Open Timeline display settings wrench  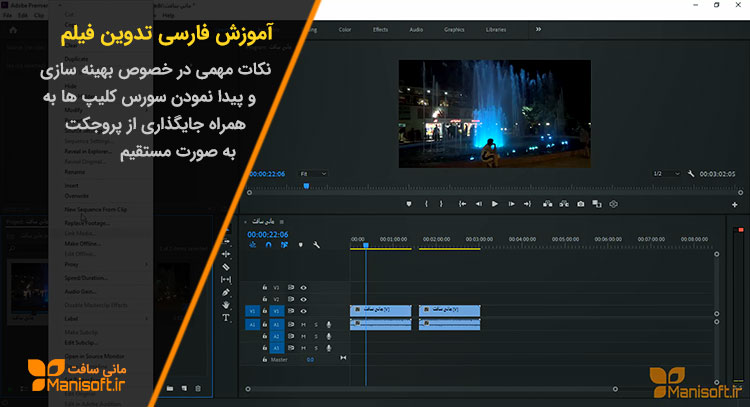pyautogui.click(x=316, y=245)
